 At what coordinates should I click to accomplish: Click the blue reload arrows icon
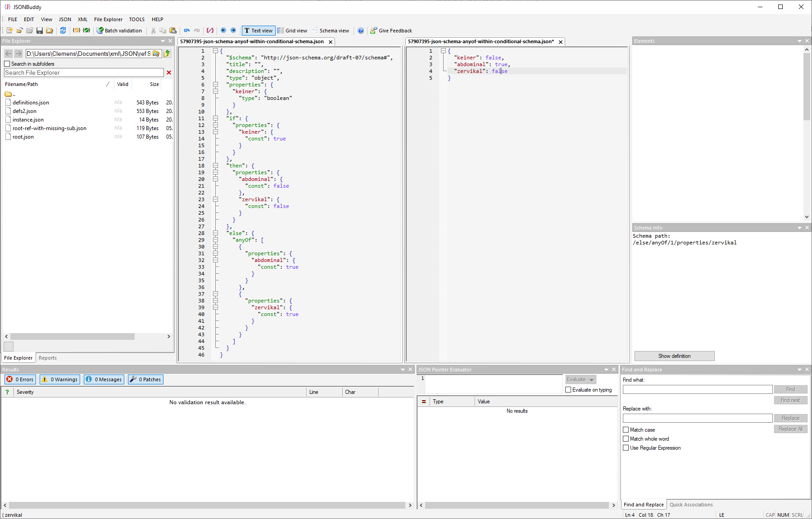(x=63, y=31)
